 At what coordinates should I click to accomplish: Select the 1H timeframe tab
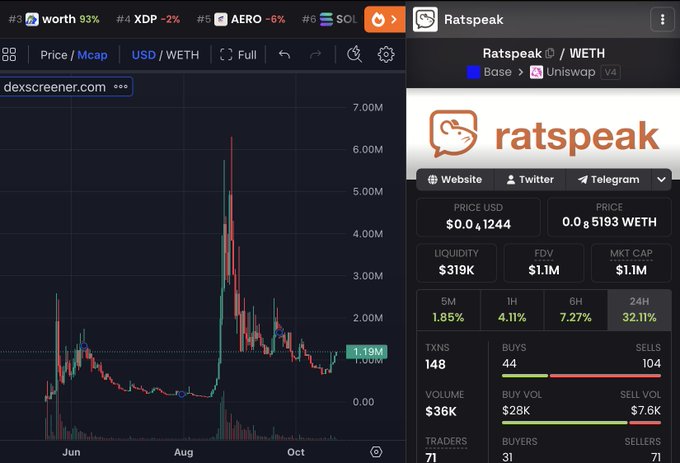point(512,310)
